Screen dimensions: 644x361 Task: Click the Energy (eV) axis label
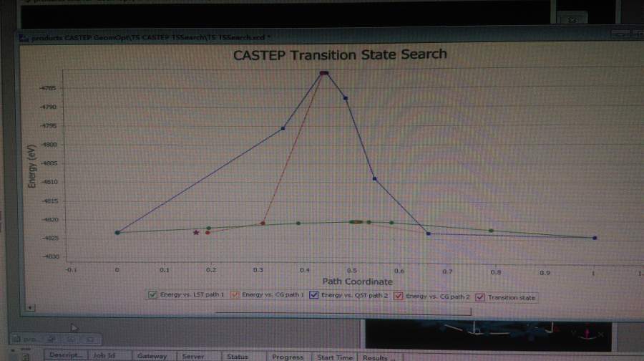point(31,166)
